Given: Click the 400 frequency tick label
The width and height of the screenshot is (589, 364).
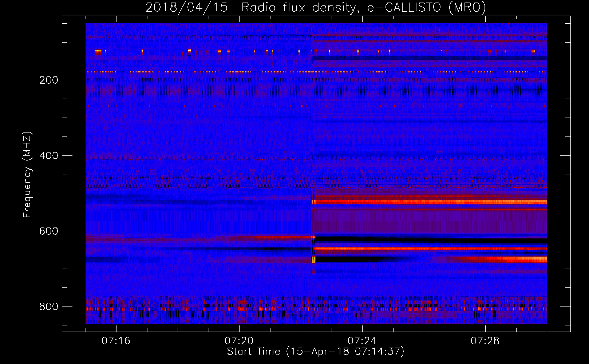Looking at the screenshot, I should pyautogui.click(x=49, y=156).
